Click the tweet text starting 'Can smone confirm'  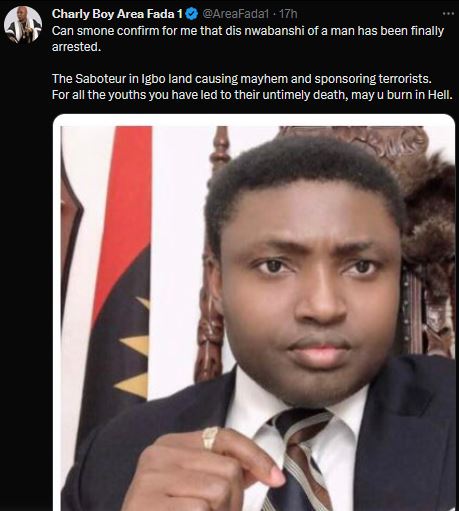[248, 39]
